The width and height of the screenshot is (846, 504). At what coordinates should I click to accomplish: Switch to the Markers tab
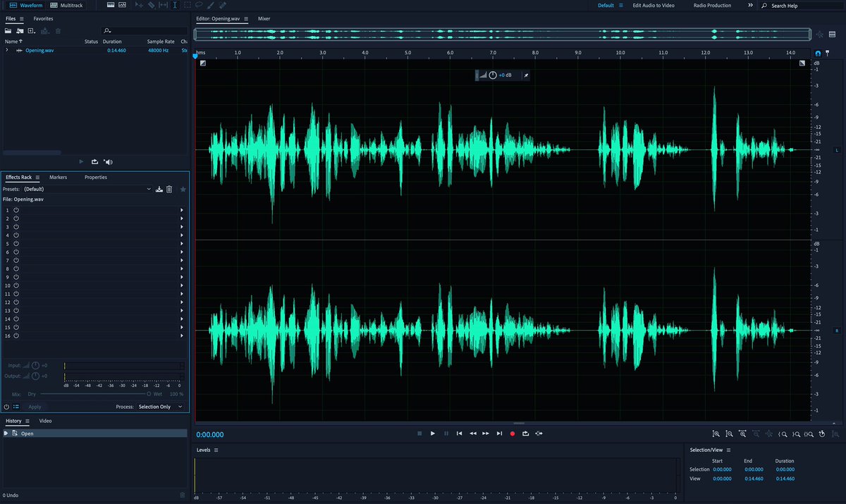point(59,177)
